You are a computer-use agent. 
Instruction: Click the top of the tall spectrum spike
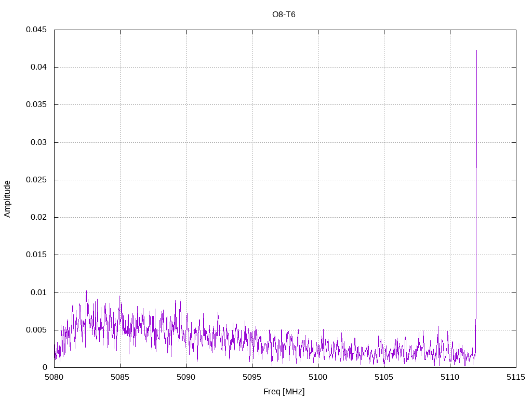476,51
